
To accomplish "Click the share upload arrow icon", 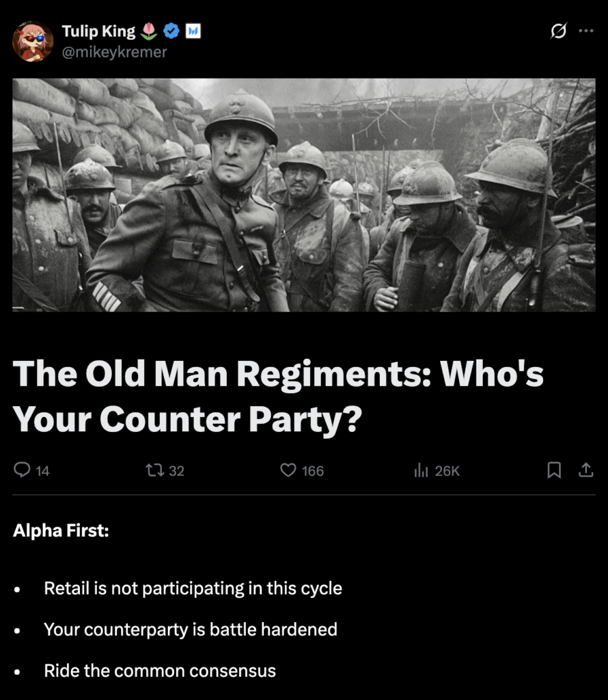I will [x=585, y=470].
